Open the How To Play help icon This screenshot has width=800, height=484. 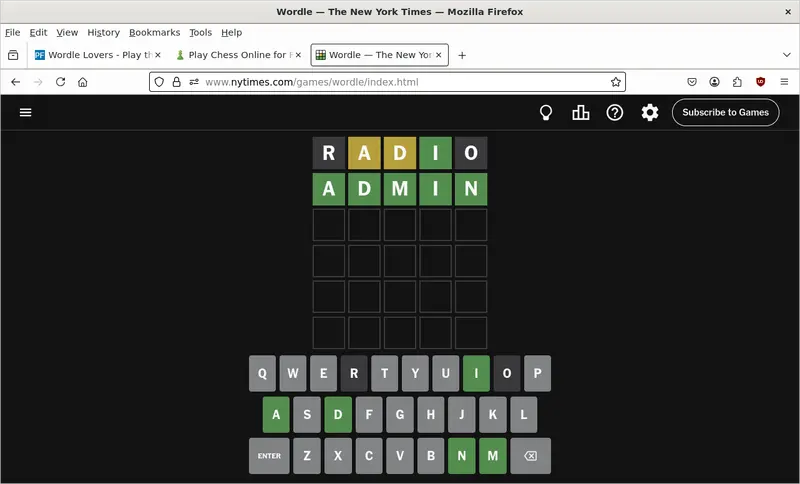pos(615,113)
